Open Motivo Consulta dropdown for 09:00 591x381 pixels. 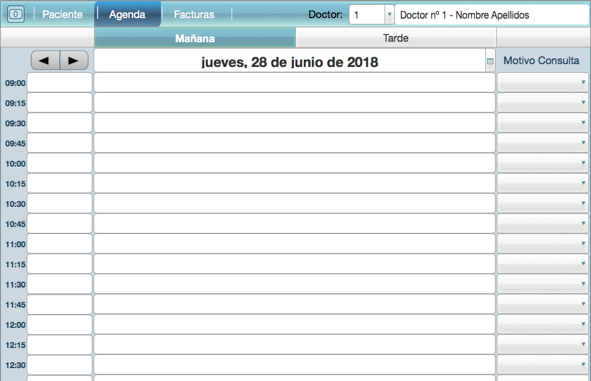543,83
